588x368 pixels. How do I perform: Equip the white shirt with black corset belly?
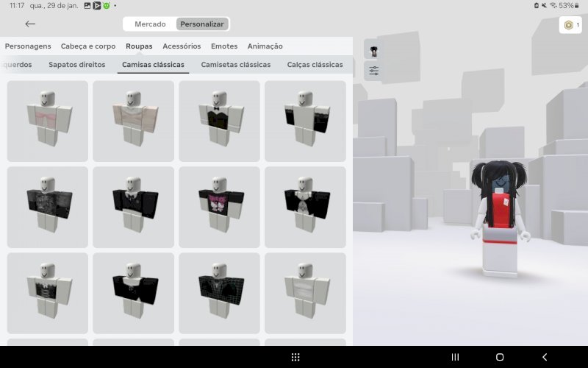48,293
